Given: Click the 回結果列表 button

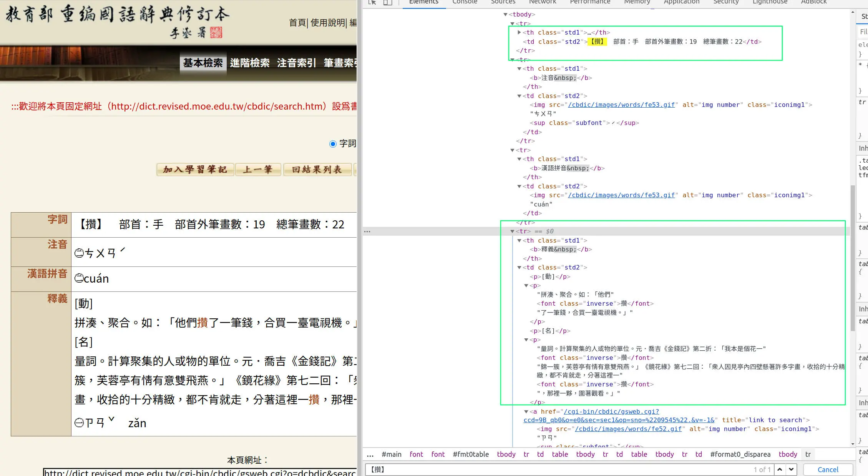Looking at the screenshot, I should pos(318,170).
